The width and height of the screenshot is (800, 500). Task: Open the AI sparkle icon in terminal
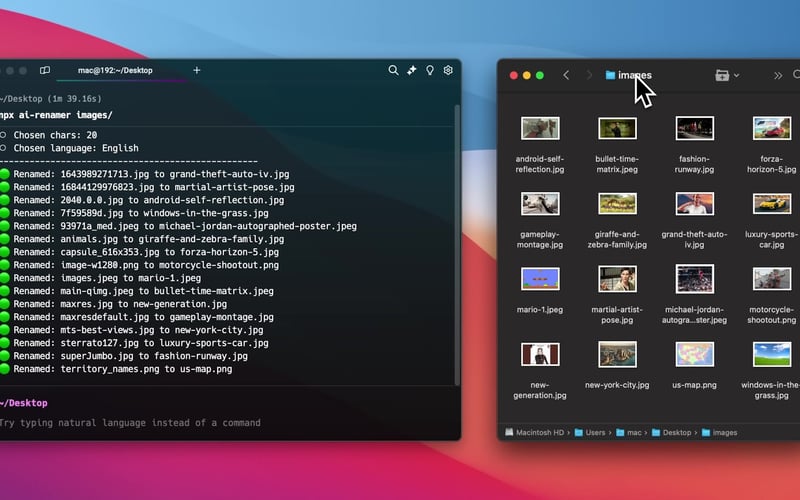click(412, 70)
